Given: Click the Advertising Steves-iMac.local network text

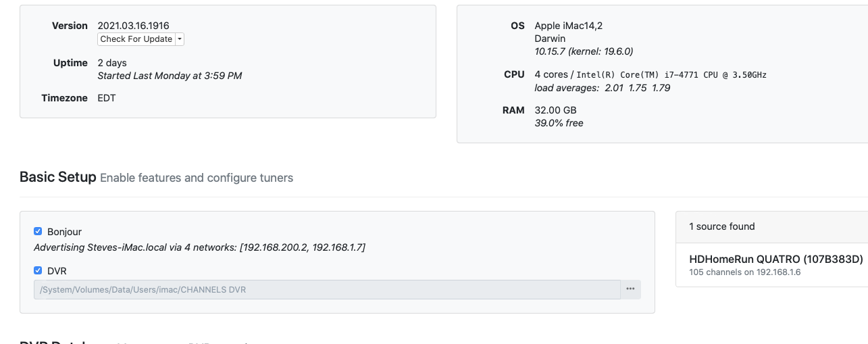Looking at the screenshot, I should pyautogui.click(x=199, y=247).
